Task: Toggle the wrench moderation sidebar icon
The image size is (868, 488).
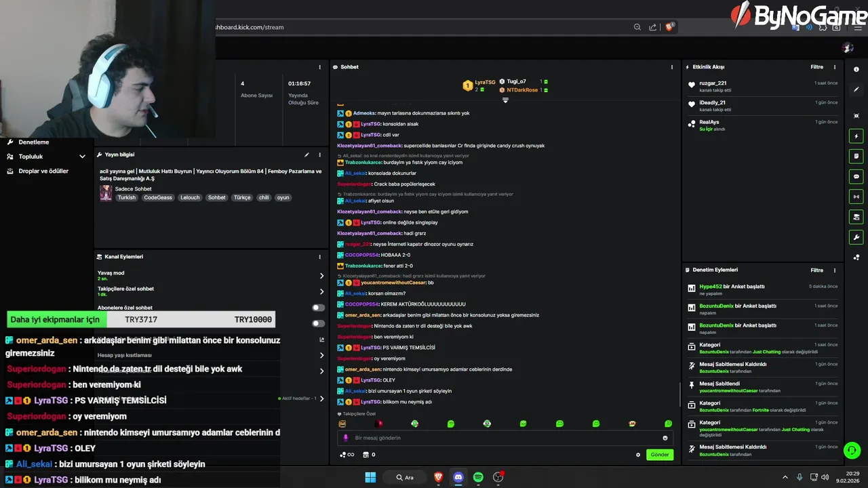Action: [x=856, y=238]
